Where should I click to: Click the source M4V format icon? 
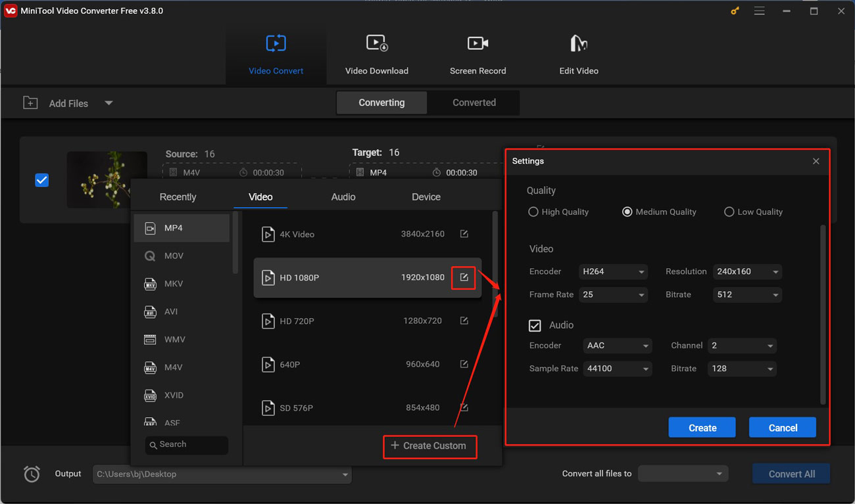click(x=174, y=173)
